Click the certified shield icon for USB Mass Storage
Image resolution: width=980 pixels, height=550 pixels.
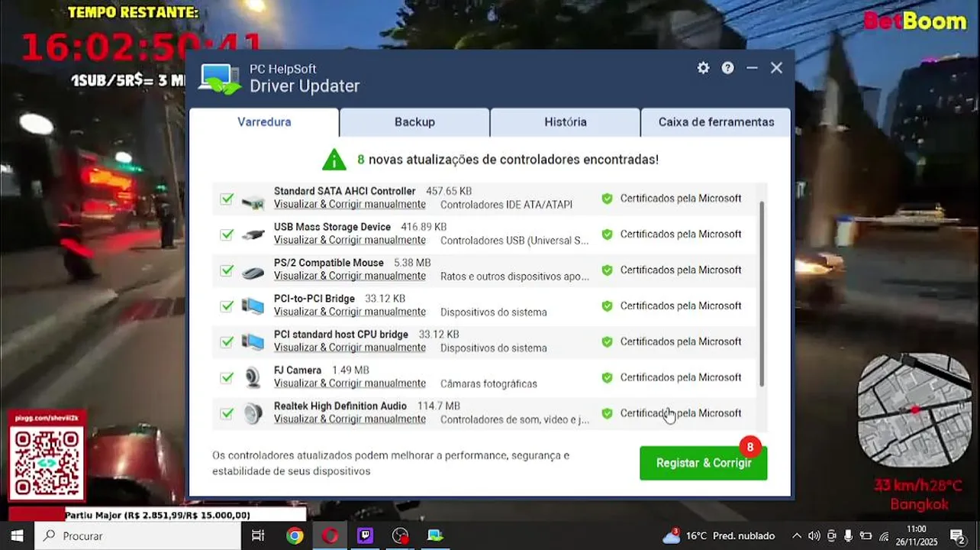(x=607, y=235)
